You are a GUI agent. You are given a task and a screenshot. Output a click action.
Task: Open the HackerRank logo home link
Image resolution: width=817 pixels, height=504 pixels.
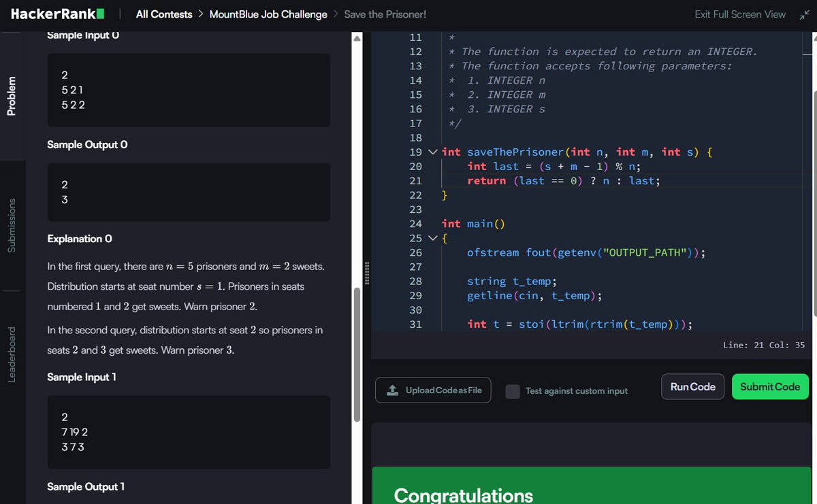tap(58, 14)
